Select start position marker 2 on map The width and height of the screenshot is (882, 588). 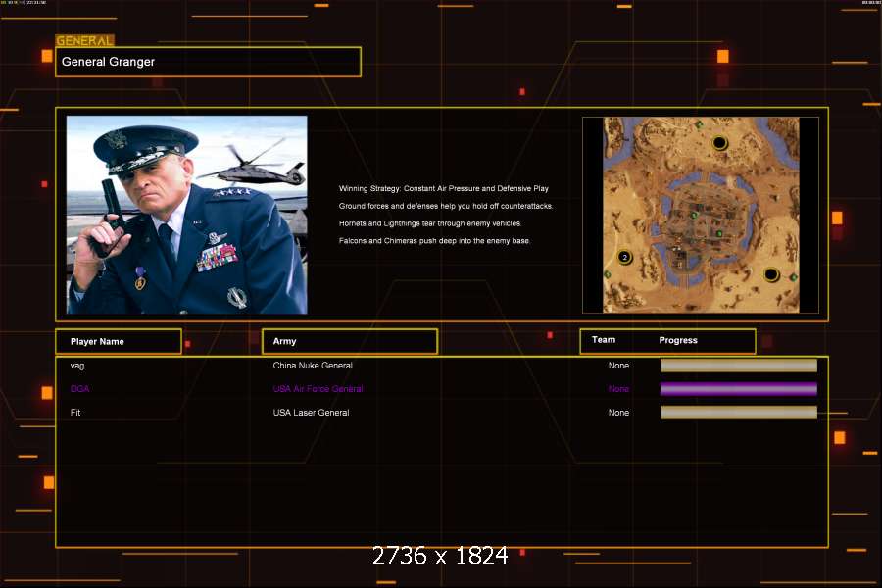click(624, 257)
